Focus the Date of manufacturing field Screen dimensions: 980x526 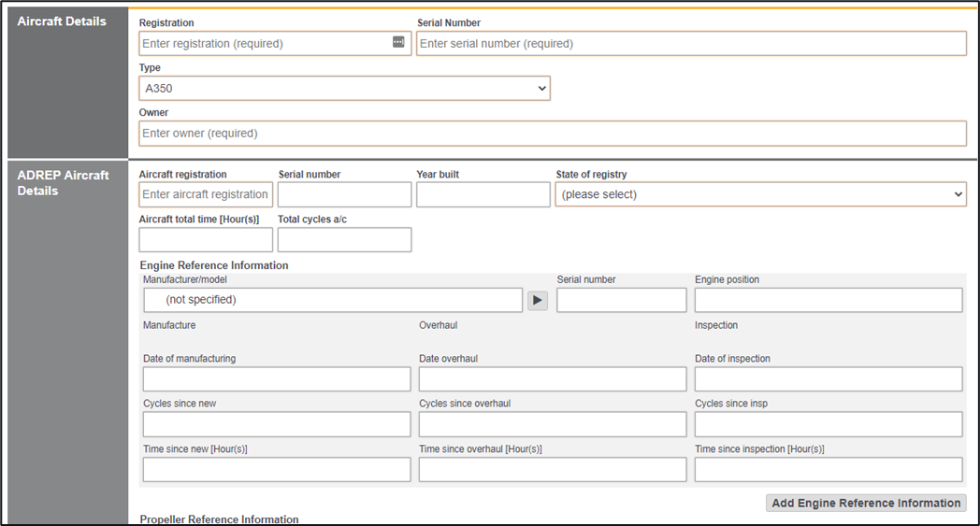[x=277, y=379]
